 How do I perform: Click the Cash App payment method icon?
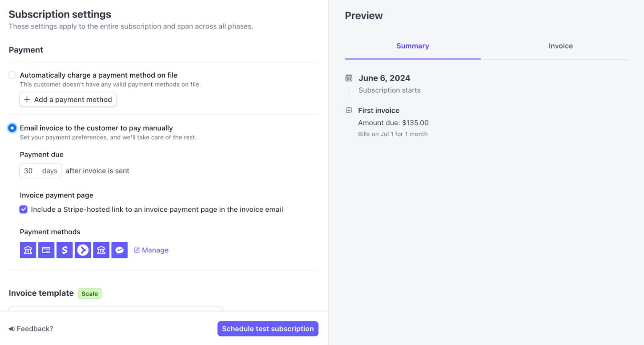pyautogui.click(x=83, y=250)
